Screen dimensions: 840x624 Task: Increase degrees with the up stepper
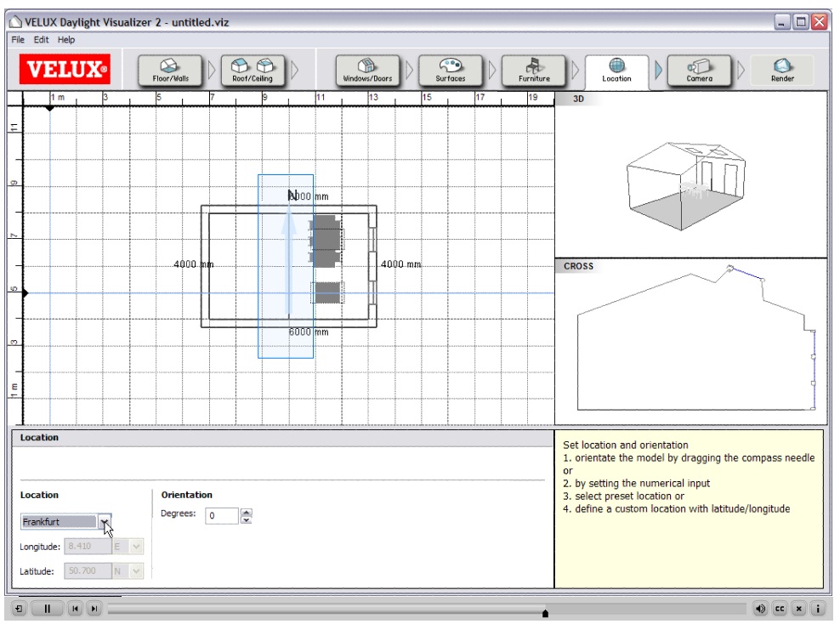[247, 512]
